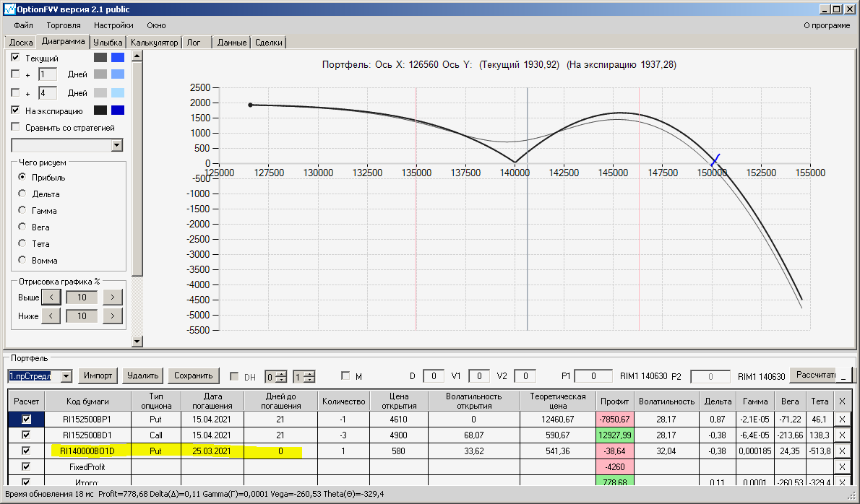
Task: Switch to the 'Доска' tab
Action: pyautogui.click(x=21, y=42)
